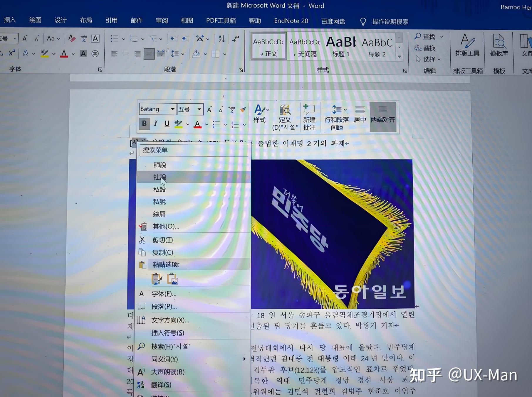The height and width of the screenshot is (397, 532).
Task: Click the ribbon Increase Font Size icon
Action: pos(25,38)
